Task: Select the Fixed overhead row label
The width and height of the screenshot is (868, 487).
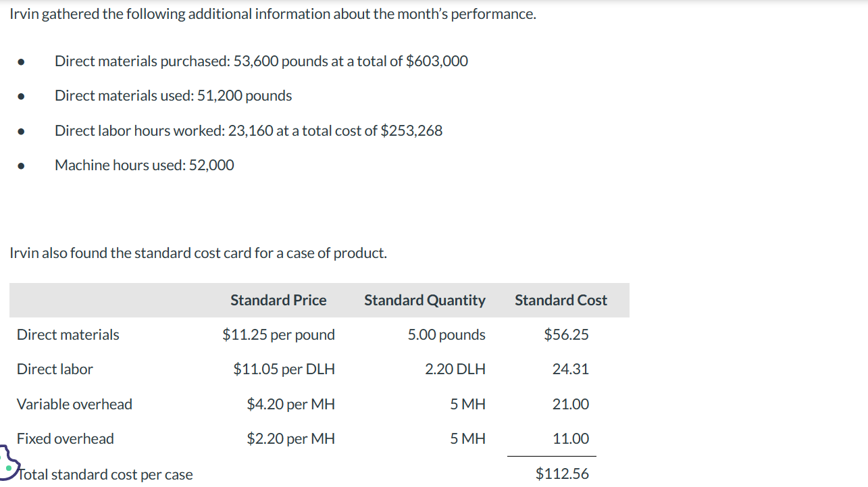Action: pos(65,439)
